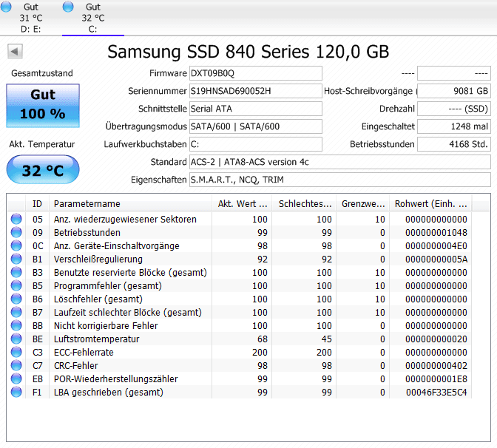Click the ID column header
Screen dimensions: 497x448
(x=37, y=204)
